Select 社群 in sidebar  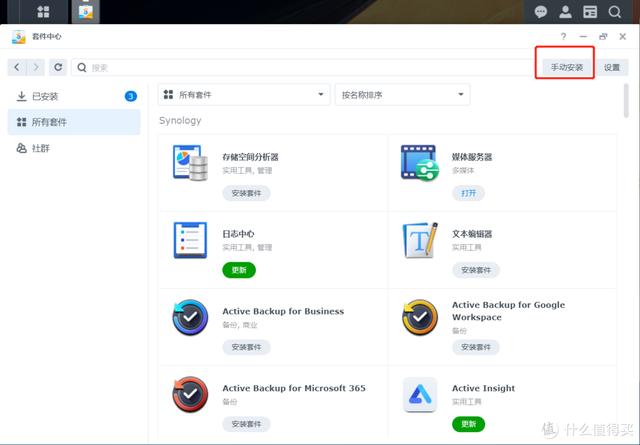pos(74,148)
